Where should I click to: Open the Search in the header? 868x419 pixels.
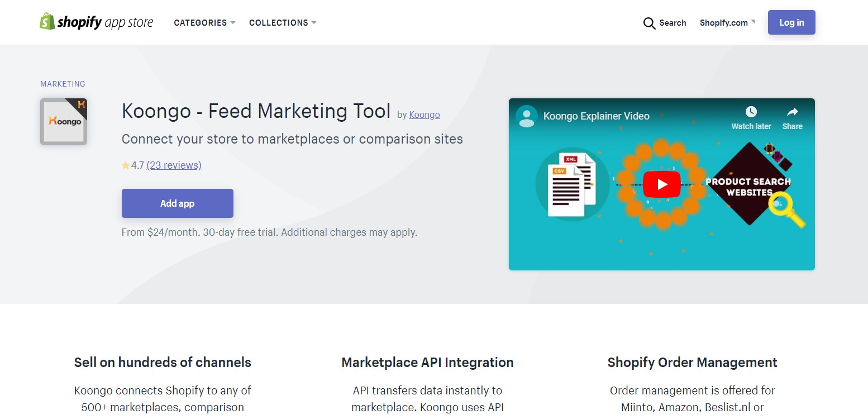click(664, 23)
